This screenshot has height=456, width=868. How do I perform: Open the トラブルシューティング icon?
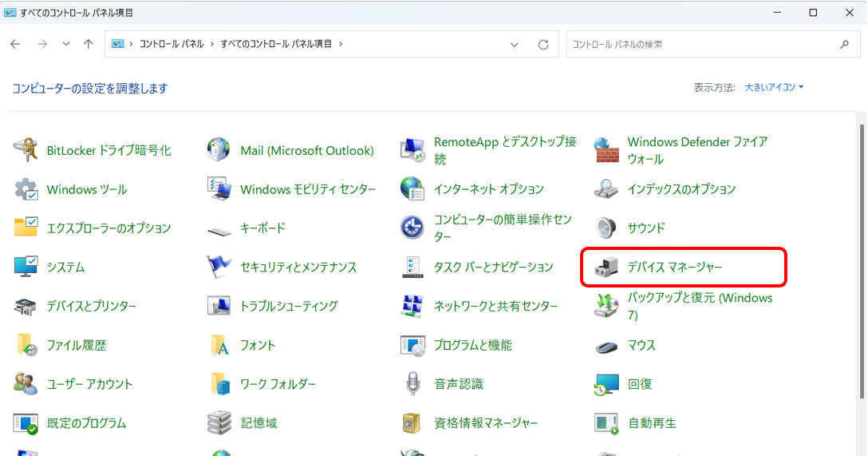[x=219, y=306]
